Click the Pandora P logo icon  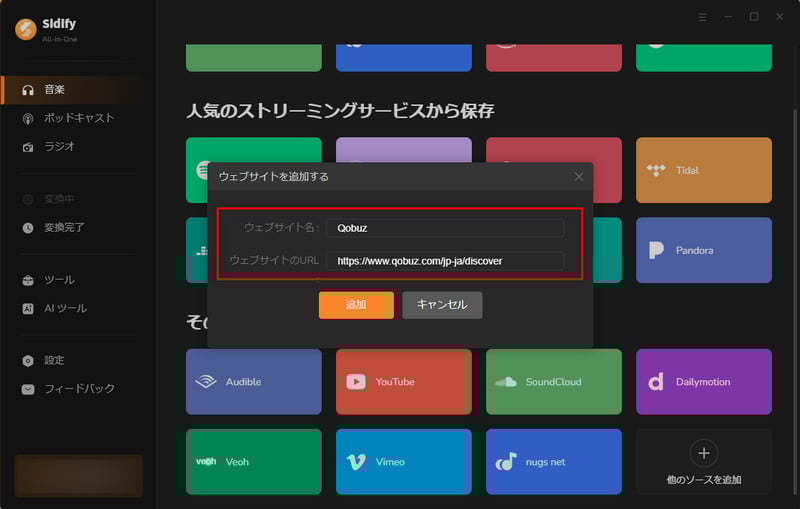pos(656,250)
